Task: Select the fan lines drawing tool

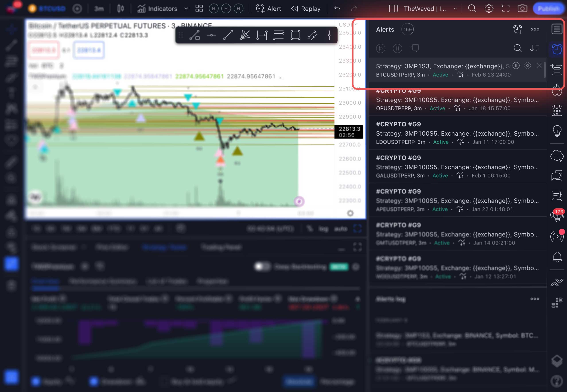Action: pos(245,35)
